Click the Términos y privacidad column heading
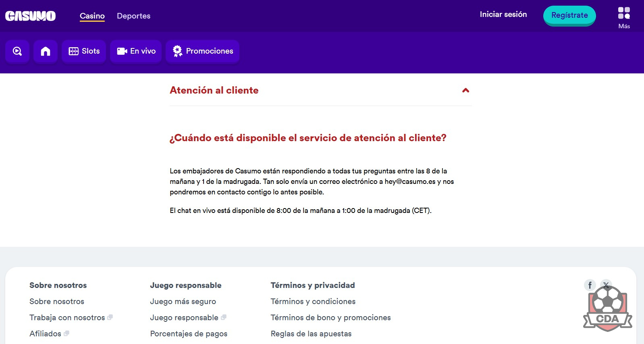 (x=313, y=285)
